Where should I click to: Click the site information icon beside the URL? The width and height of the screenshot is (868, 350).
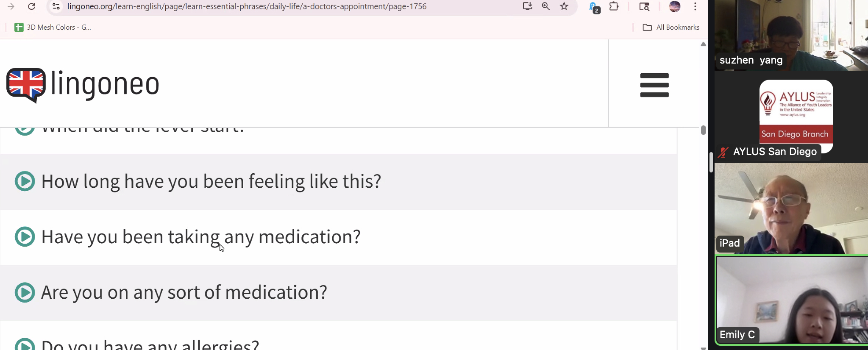click(x=56, y=6)
